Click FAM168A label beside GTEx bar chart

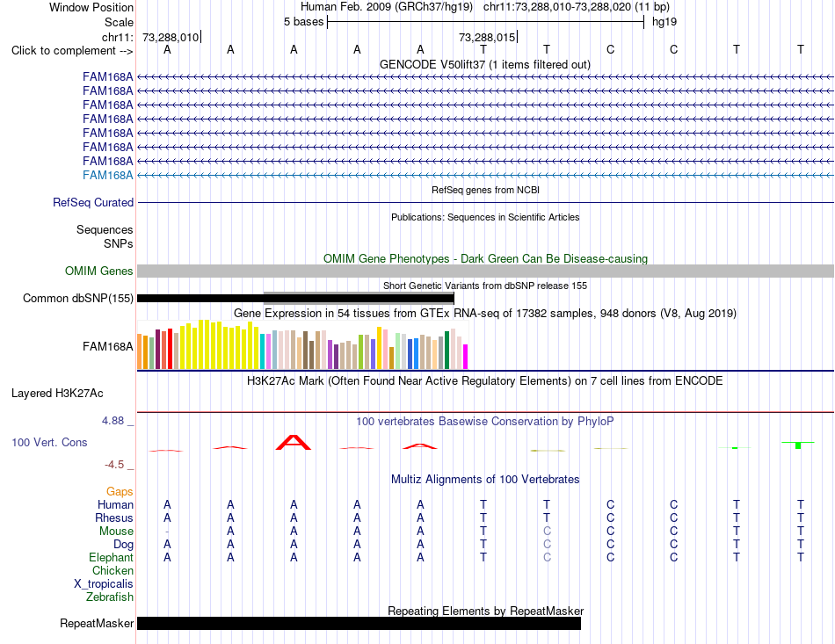pyautogui.click(x=107, y=346)
